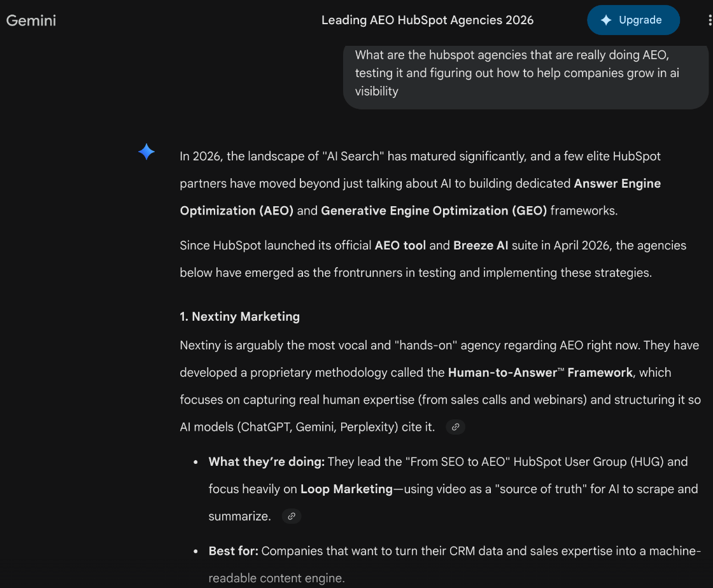The image size is (713, 588).
Task: Click the blue Gemini sparkle icon beside response
Action: pos(146,151)
